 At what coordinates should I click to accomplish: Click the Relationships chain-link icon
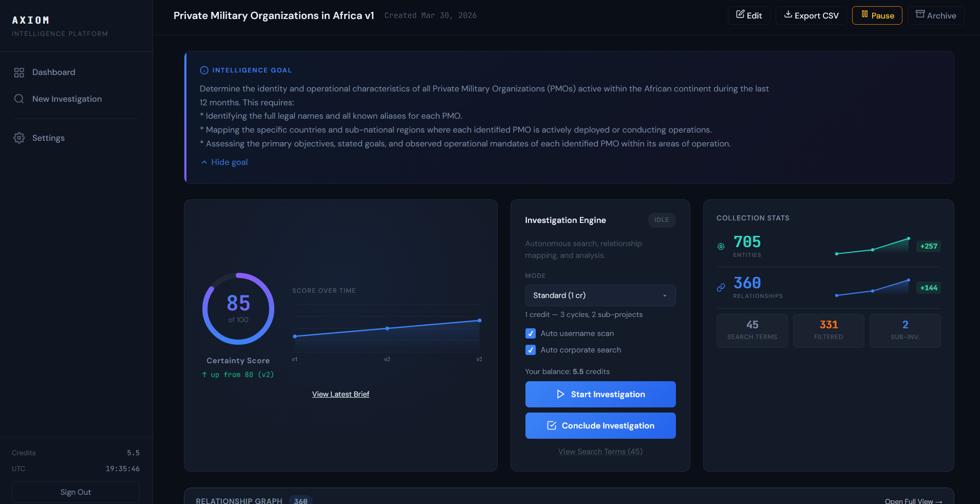[721, 287]
